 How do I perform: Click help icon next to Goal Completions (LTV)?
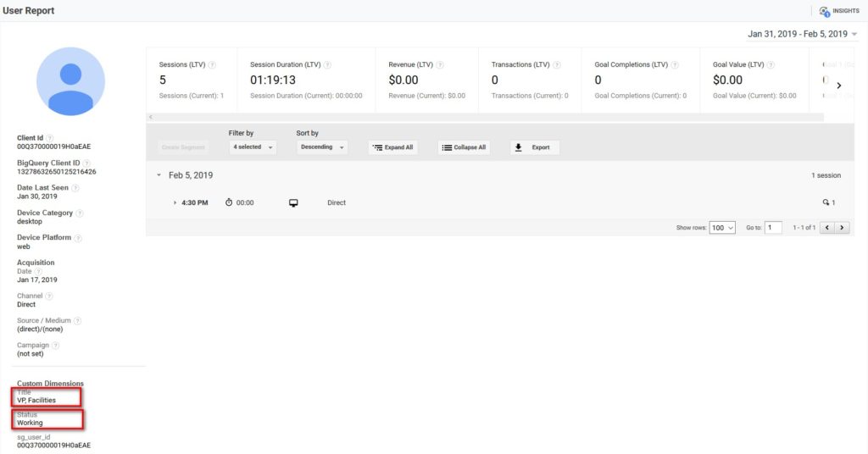point(675,64)
